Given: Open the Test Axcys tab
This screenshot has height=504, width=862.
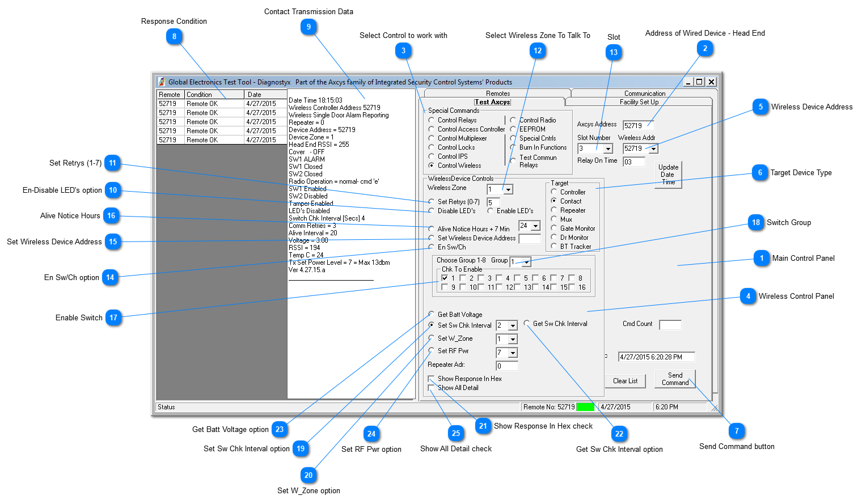Looking at the screenshot, I should click(493, 102).
